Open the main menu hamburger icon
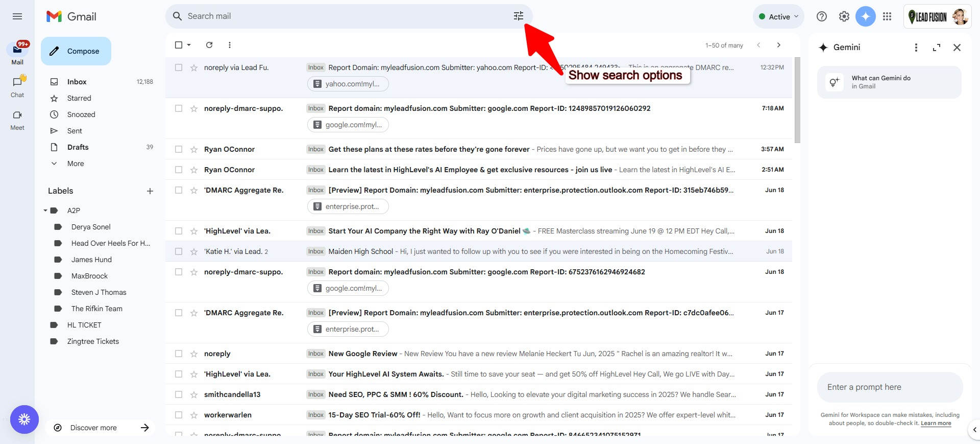 click(17, 16)
